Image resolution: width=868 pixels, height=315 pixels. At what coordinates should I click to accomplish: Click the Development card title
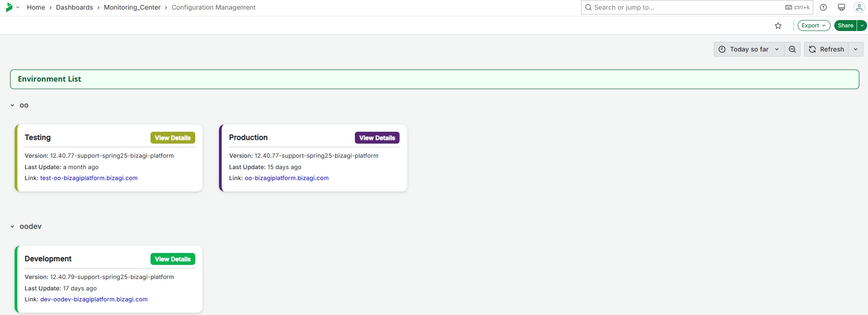click(x=48, y=259)
